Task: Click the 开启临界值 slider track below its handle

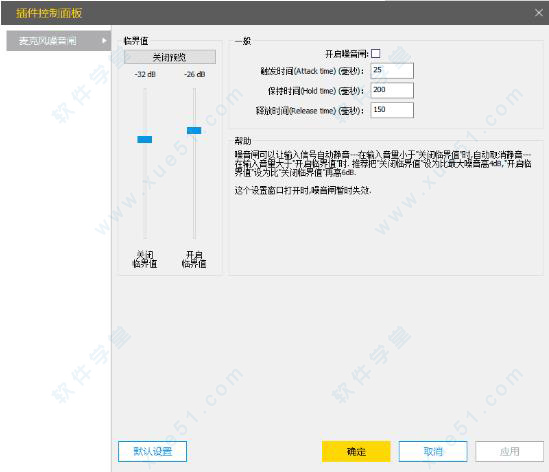Action: coord(194,187)
